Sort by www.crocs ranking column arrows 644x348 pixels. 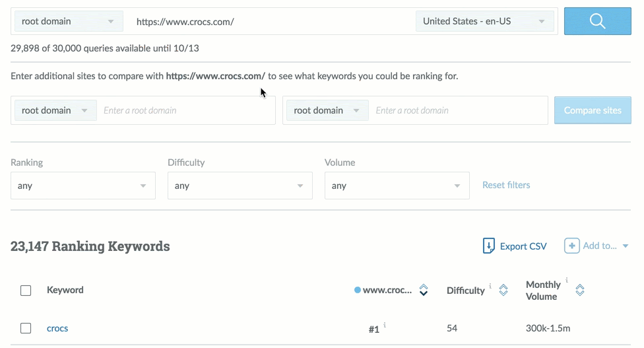point(424,290)
